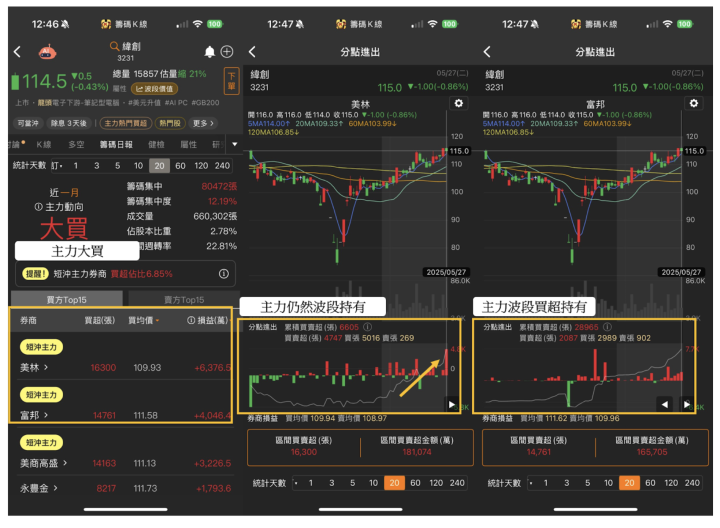Expand tab overflow arrow after 研 tab
Screen dimensions: 720x528
click(x=235, y=144)
